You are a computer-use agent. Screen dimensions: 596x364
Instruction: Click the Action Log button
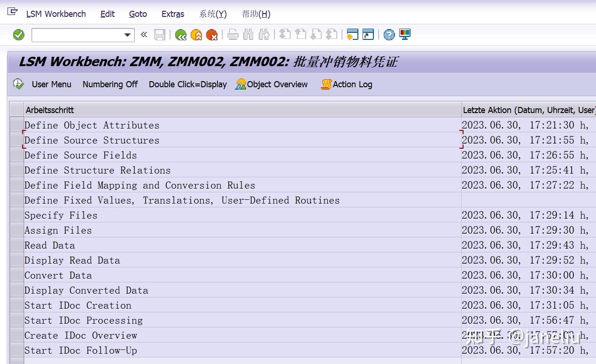347,84
